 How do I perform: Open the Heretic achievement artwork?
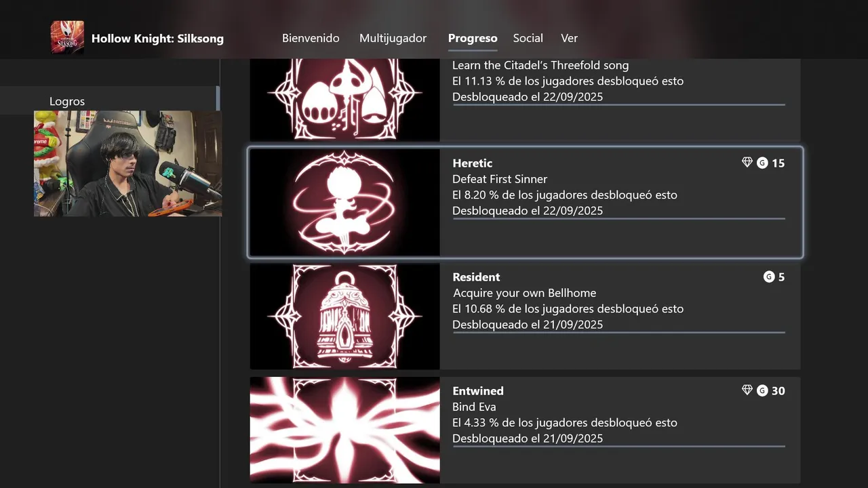[344, 202]
